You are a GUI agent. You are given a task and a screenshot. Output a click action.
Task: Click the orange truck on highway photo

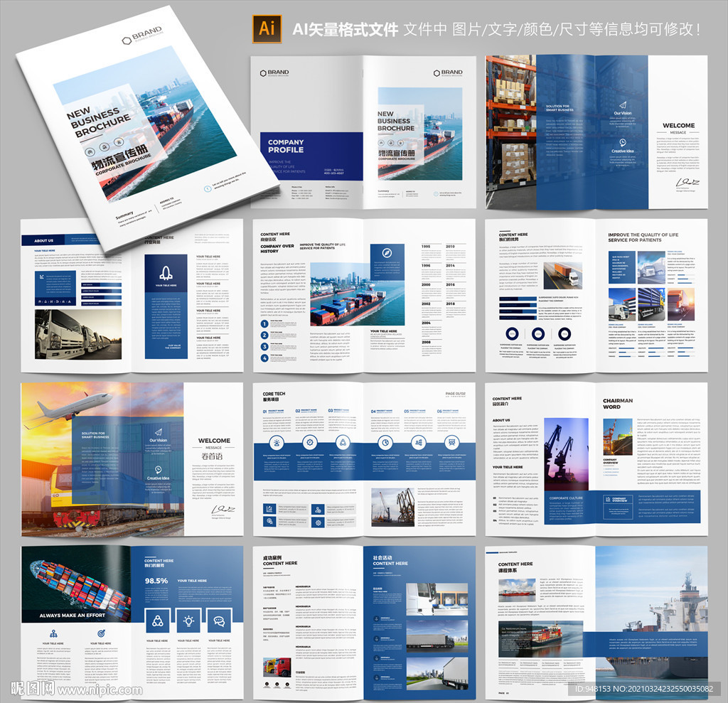pos(563,275)
